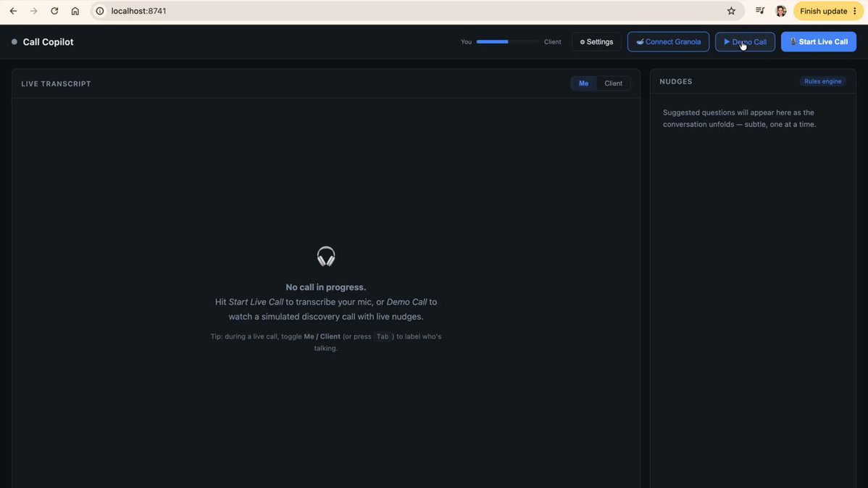Reload the current page
Screen dimensions: 868x488
[x=54, y=11]
